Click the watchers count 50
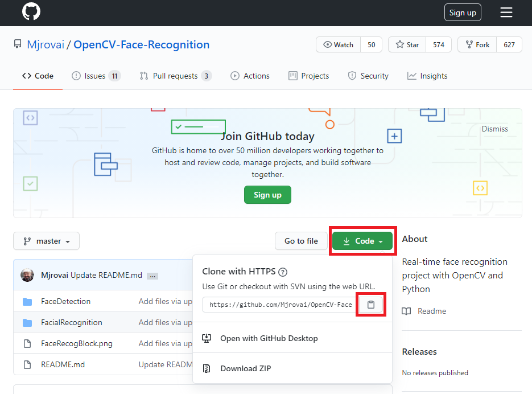 [371, 44]
